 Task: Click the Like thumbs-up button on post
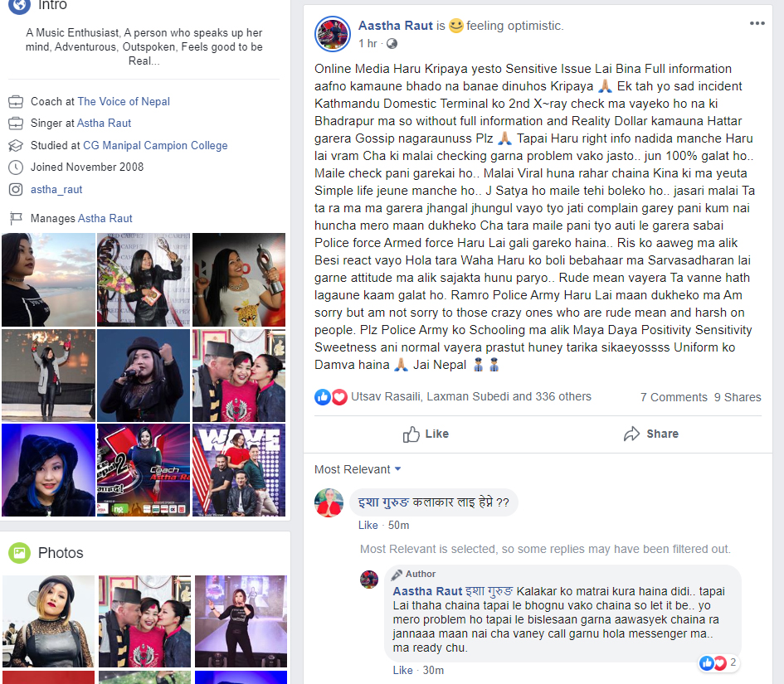click(x=426, y=434)
